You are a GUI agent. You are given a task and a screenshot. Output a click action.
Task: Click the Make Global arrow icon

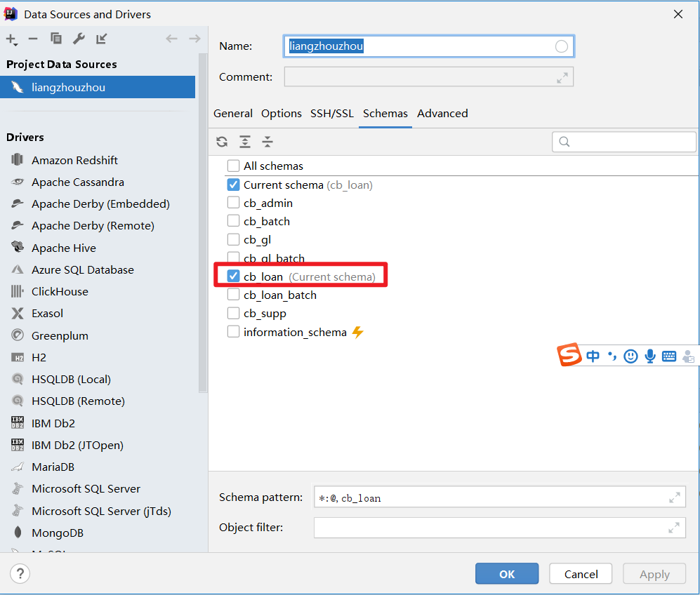[101, 39]
